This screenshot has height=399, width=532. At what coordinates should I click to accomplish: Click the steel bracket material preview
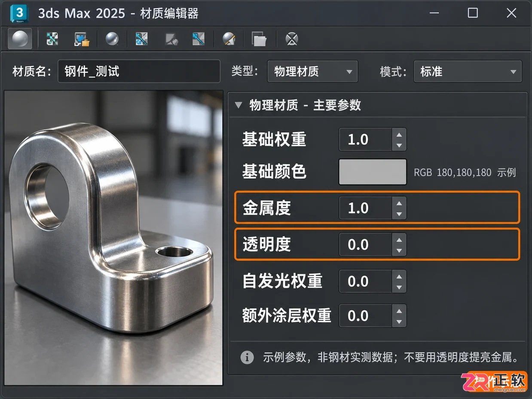113,237
